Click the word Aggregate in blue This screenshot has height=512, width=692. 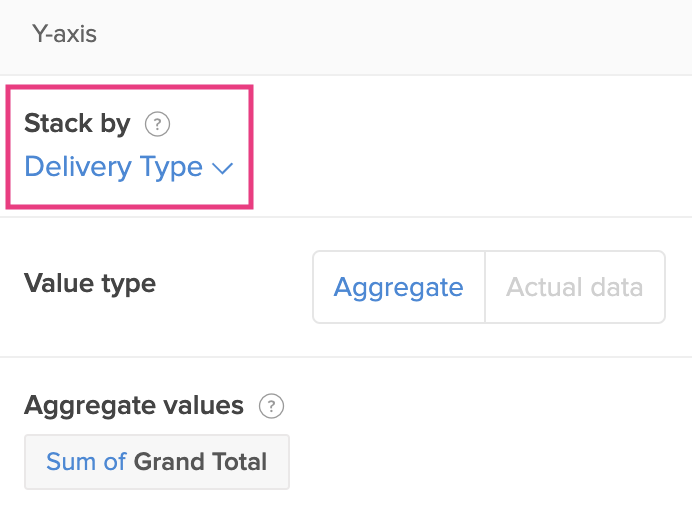(399, 287)
